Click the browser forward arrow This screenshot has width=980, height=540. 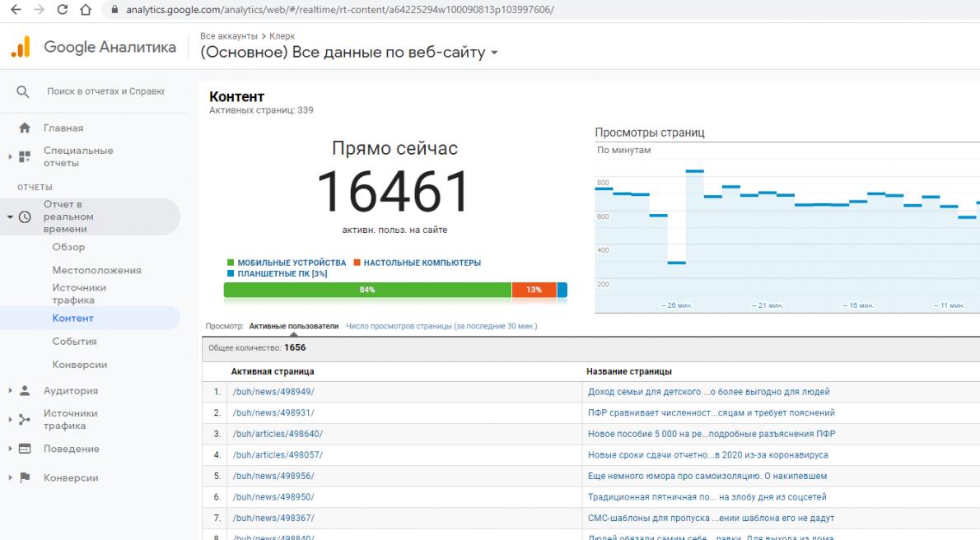[x=39, y=9]
